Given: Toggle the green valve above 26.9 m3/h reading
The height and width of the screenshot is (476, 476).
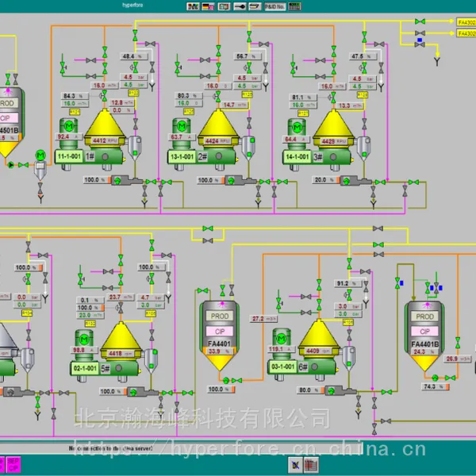Looking at the screenshot, I should click(458, 343).
